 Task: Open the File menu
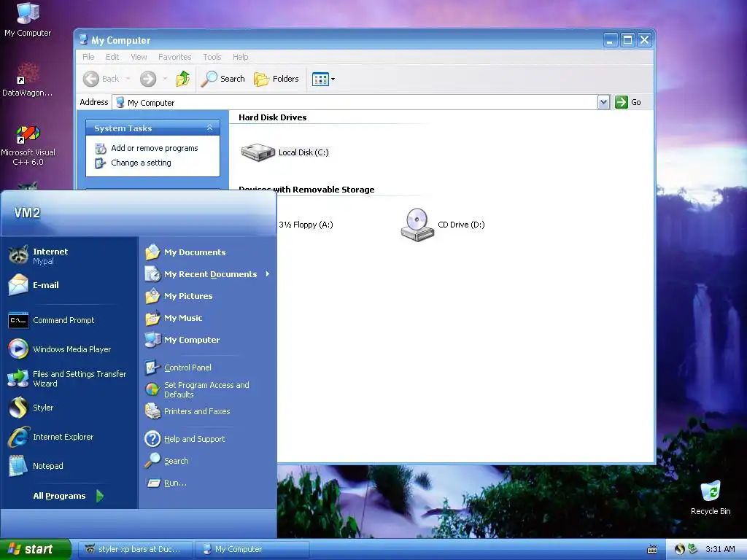(88, 57)
